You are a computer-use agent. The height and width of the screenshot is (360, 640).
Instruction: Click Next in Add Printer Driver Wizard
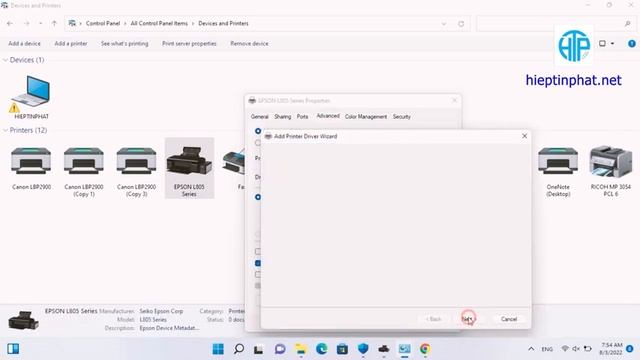click(469, 319)
